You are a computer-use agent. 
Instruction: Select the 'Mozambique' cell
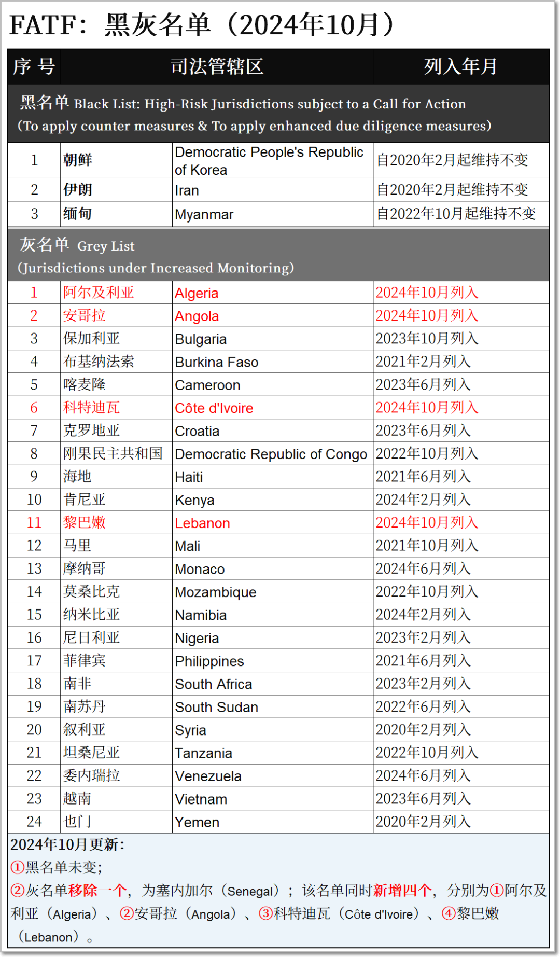273,592
